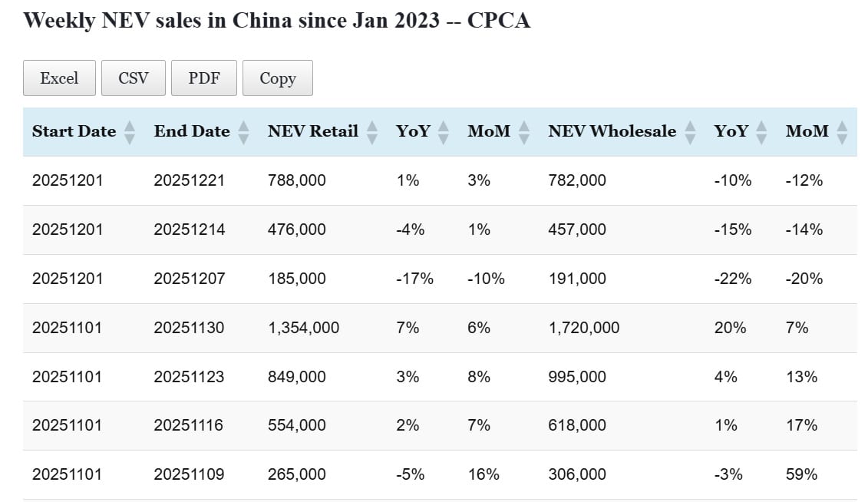Click sort arrows beside wholesale YoY

point(761,132)
